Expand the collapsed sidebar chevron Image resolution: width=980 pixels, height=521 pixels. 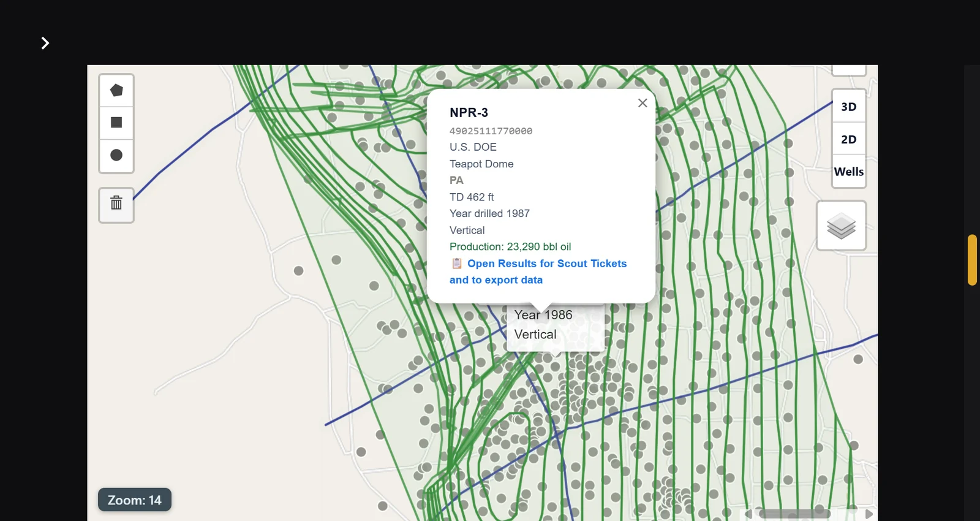pos(45,43)
